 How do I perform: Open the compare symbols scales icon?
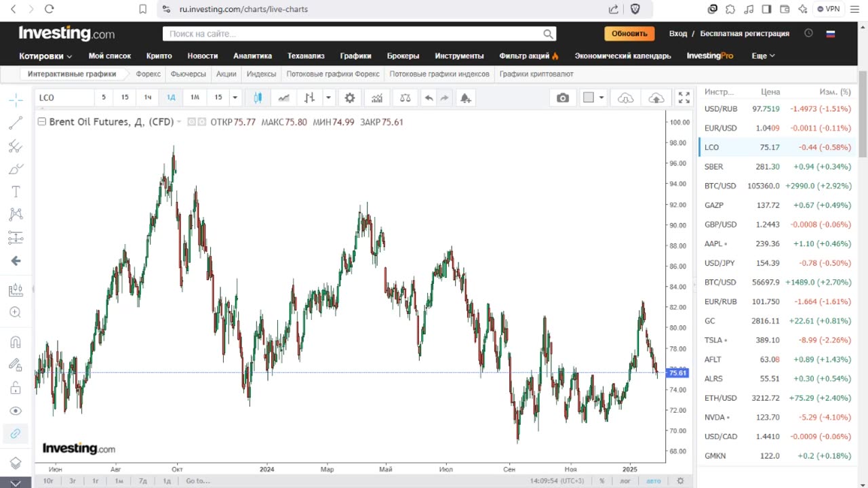pyautogui.click(x=405, y=98)
